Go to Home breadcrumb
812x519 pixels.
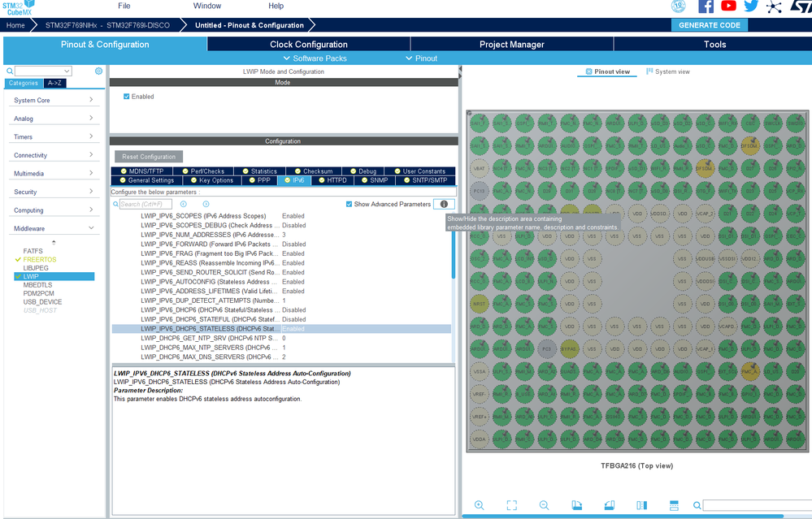pos(15,25)
